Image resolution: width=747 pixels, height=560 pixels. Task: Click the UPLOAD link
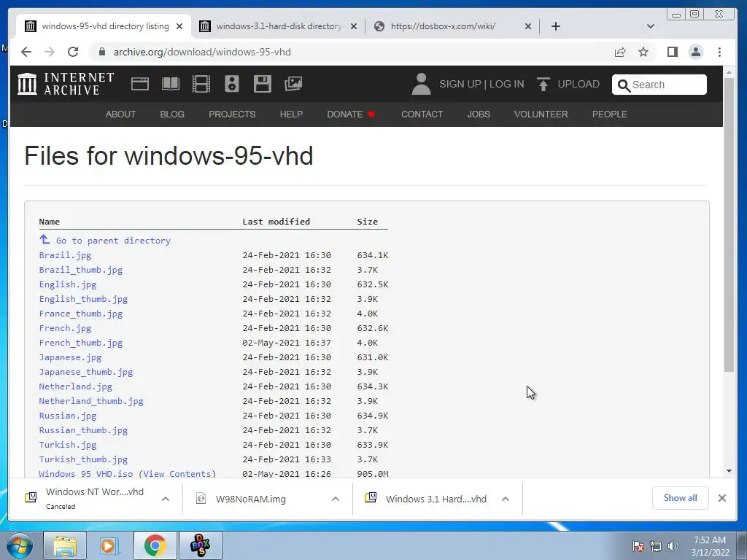point(578,85)
